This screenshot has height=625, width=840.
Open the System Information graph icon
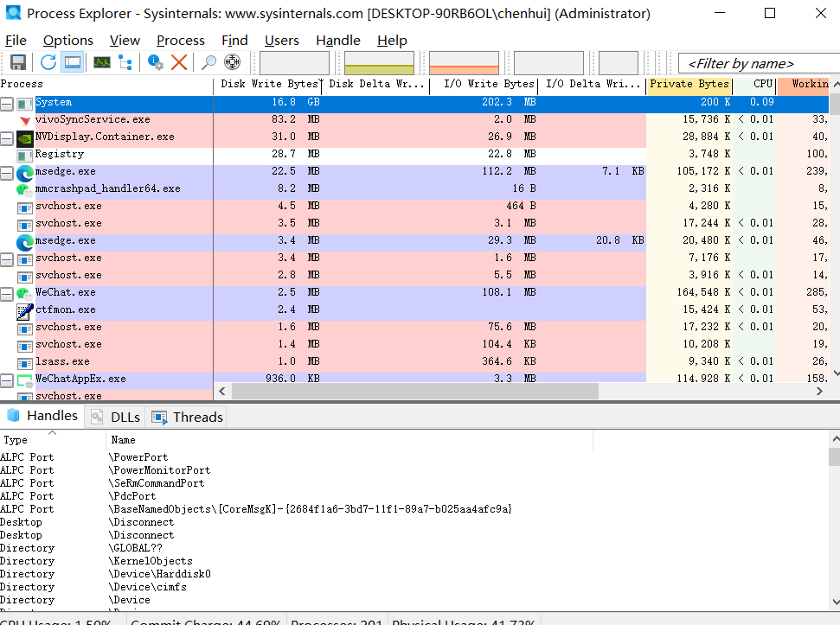coord(102,62)
